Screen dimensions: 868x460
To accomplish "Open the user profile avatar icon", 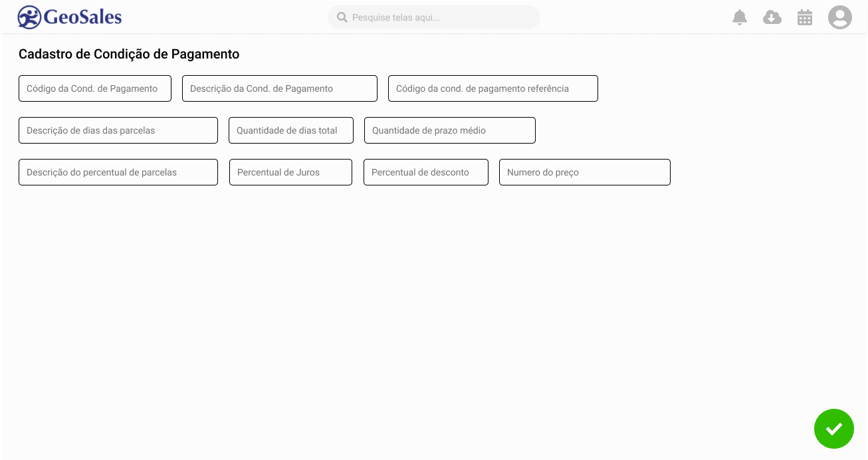I will [x=840, y=17].
